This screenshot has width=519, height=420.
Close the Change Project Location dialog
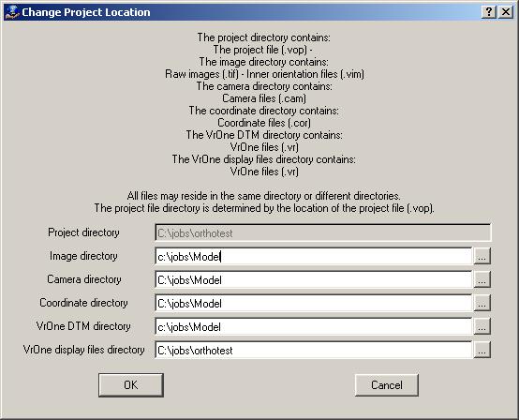tap(506, 12)
